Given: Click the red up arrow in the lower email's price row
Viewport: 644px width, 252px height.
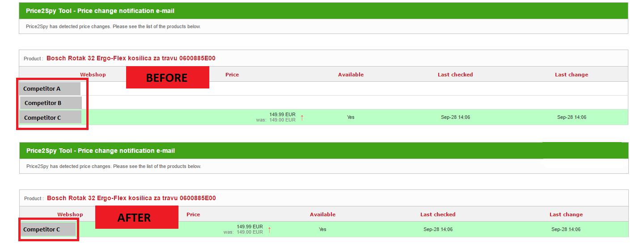Looking at the screenshot, I should point(270,230).
